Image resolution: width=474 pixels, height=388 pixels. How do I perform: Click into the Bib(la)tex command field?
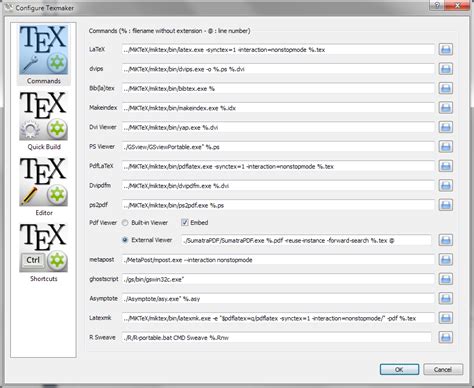coord(278,88)
